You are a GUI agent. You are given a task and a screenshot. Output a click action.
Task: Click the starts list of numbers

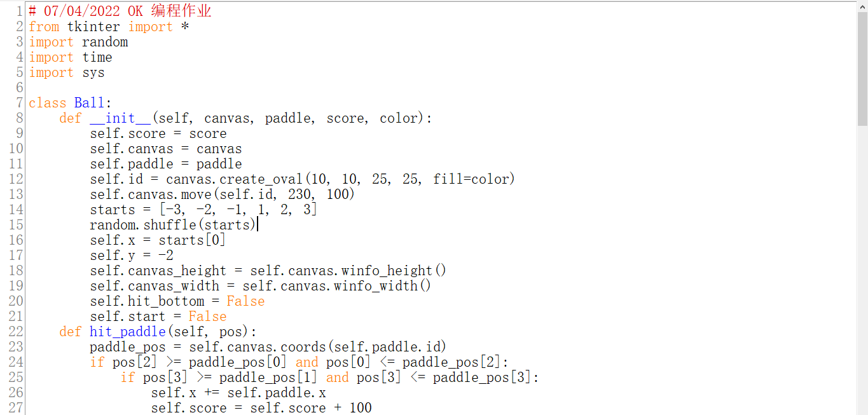tap(238, 210)
